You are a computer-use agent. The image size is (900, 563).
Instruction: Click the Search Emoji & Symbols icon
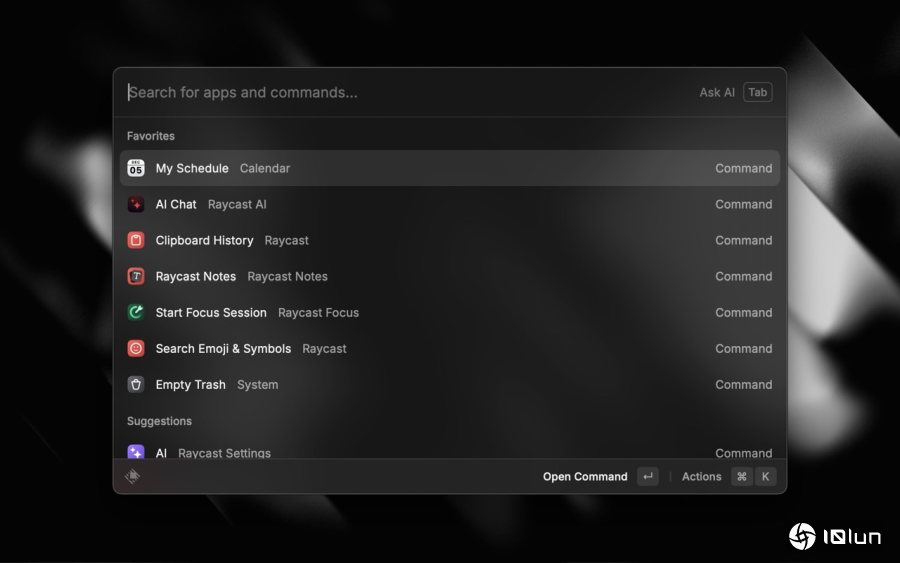tap(136, 349)
